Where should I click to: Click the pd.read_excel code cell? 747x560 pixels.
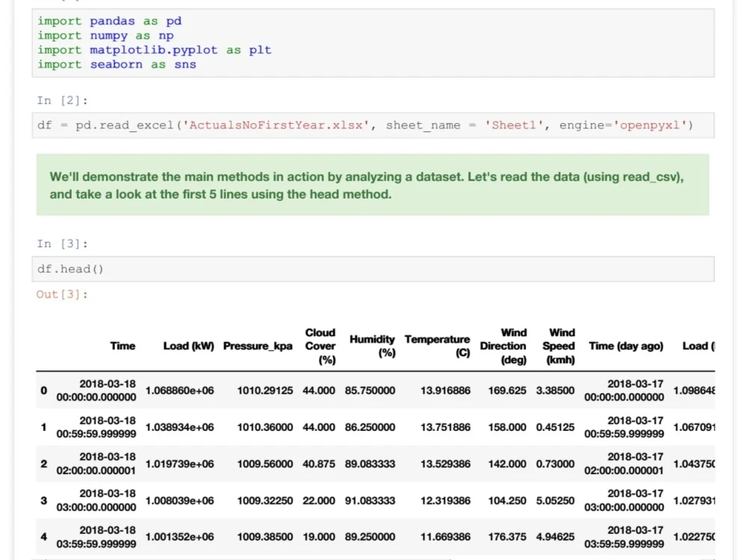pos(373,125)
